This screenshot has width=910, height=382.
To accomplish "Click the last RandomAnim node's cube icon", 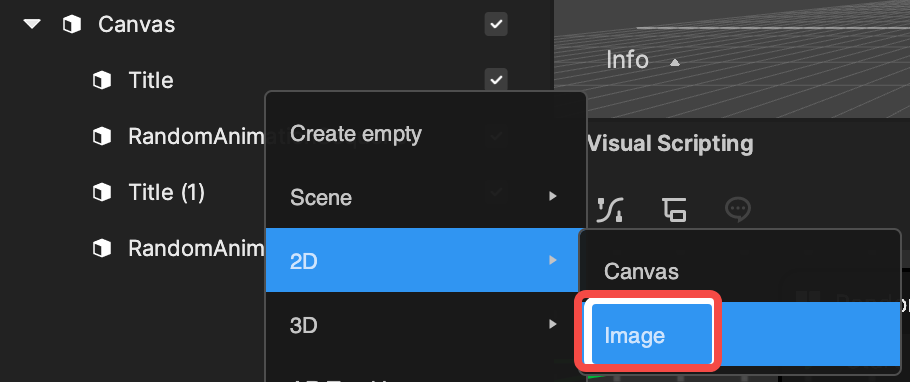I will pos(102,248).
